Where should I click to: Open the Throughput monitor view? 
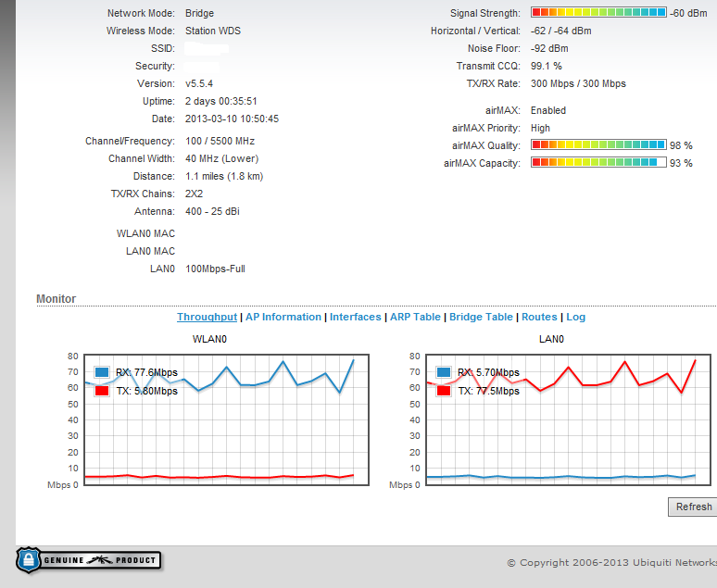click(x=207, y=317)
